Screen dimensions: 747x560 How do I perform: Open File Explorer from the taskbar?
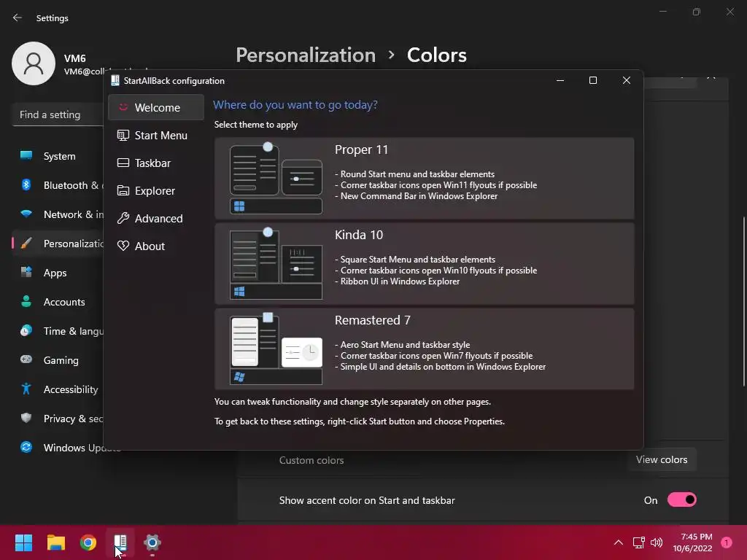click(x=55, y=542)
